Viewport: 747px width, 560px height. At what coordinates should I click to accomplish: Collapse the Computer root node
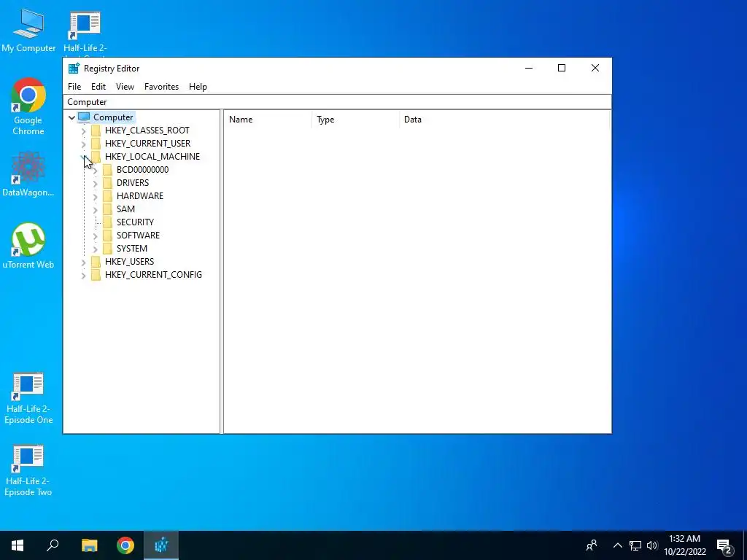71,117
